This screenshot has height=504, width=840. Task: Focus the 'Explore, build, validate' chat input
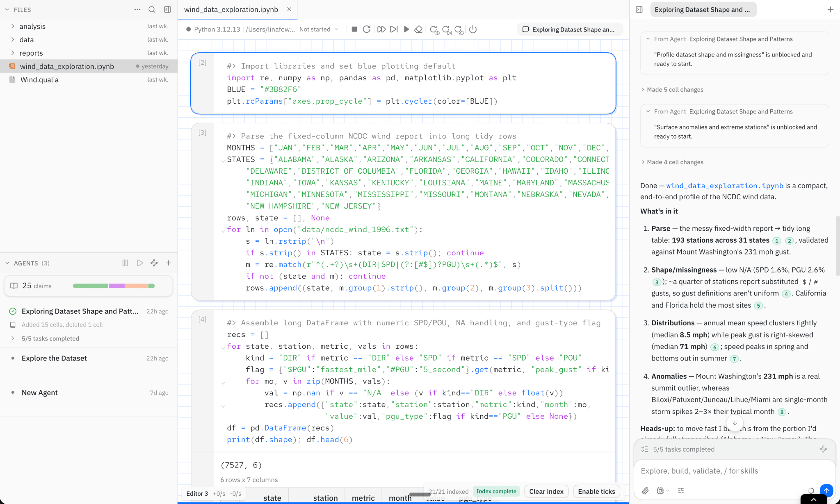click(734, 471)
